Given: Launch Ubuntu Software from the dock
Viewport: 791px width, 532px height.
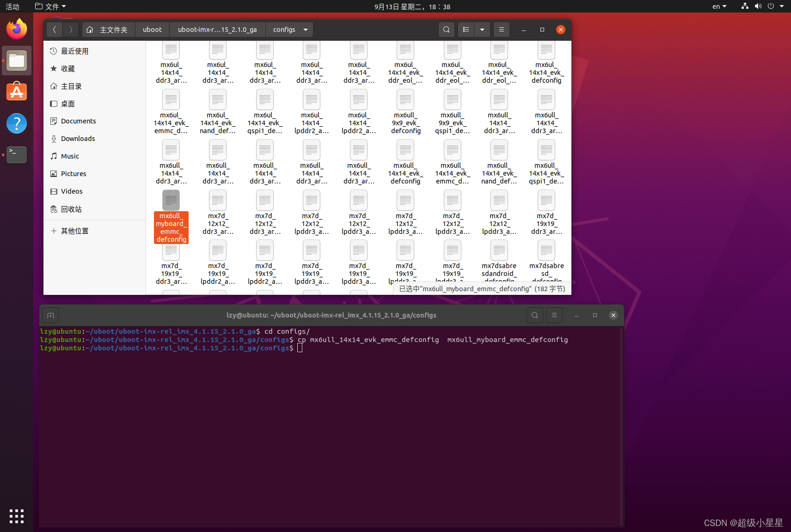Looking at the screenshot, I should (x=17, y=92).
